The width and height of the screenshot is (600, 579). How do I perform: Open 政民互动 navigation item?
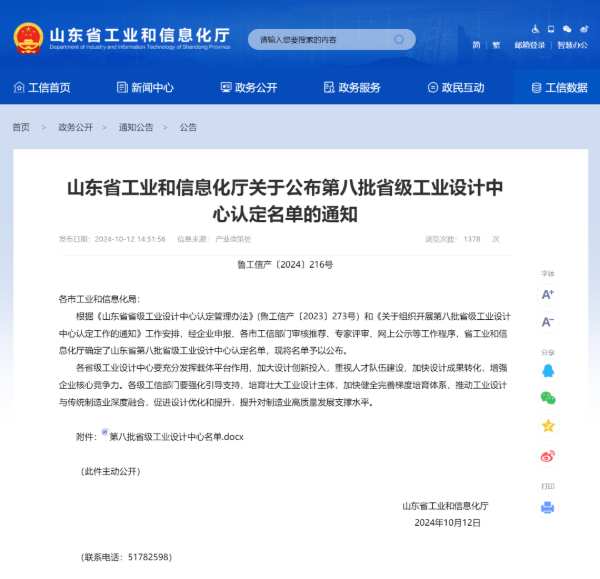[x=456, y=88]
